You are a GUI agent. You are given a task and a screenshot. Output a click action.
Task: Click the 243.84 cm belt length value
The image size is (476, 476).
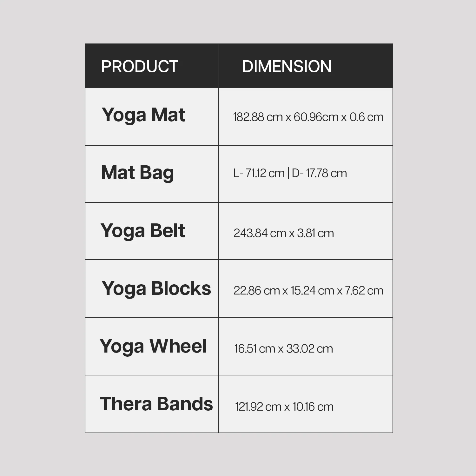260,233
